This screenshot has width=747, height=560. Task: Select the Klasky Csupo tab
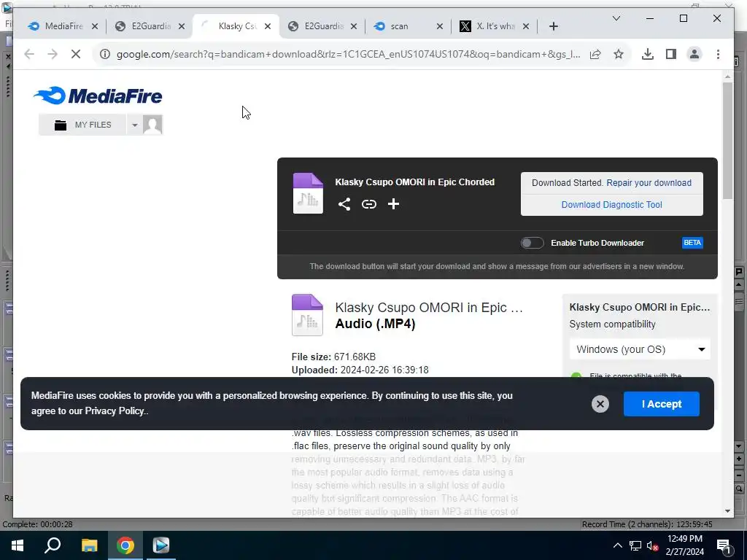pos(237,26)
